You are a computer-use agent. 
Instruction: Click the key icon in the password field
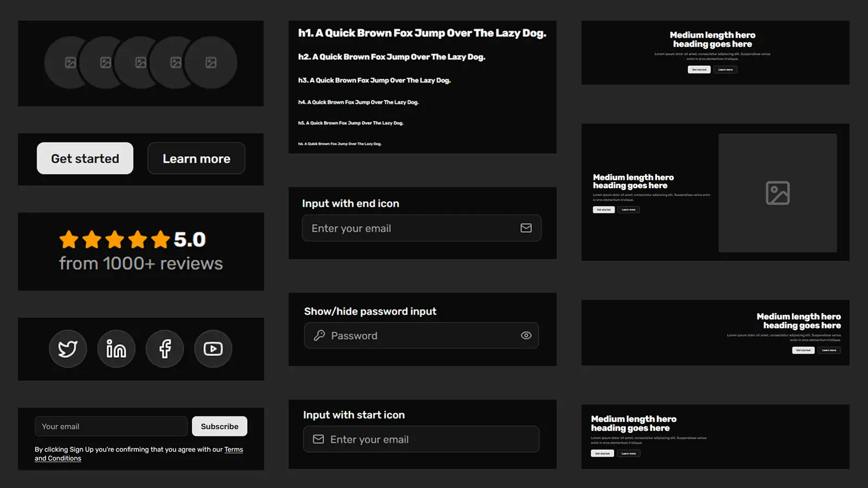320,335
